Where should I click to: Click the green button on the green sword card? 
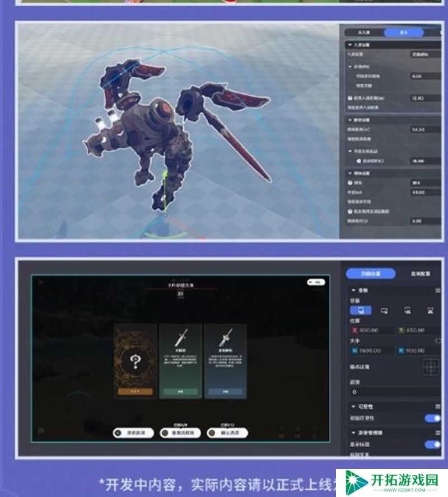[180, 392]
